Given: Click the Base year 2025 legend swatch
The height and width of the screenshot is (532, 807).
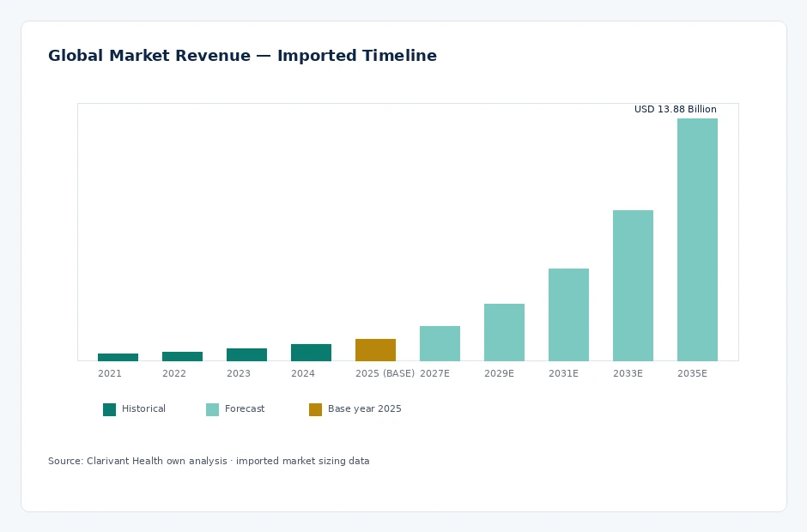Looking at the screenshot, I should pyautogui.click(x=315, y=409).
